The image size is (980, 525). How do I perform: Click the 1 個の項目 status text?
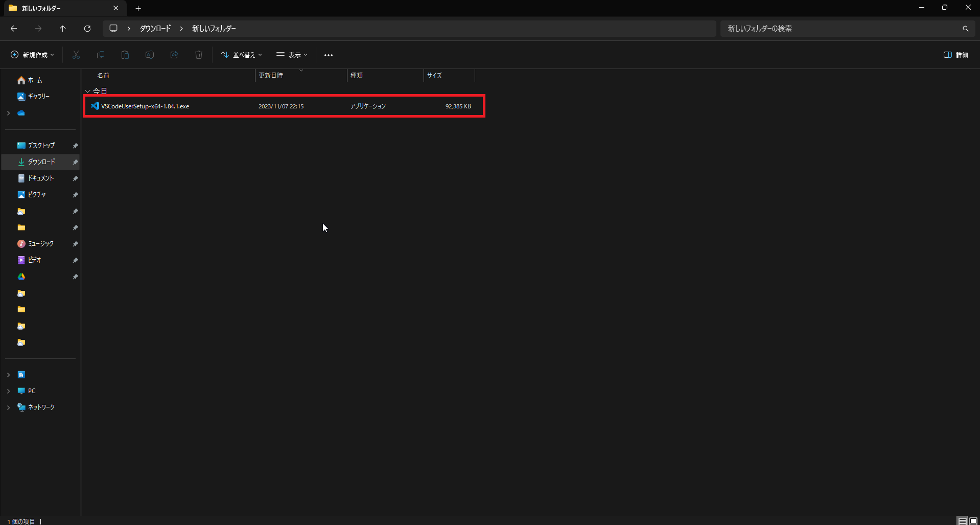21,521
